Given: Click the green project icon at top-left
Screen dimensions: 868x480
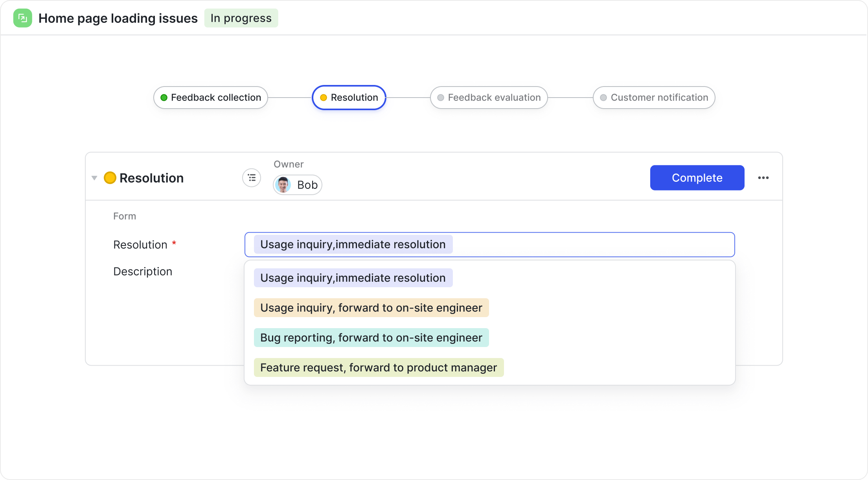Looking at the screenshot, I should (22, 18).
